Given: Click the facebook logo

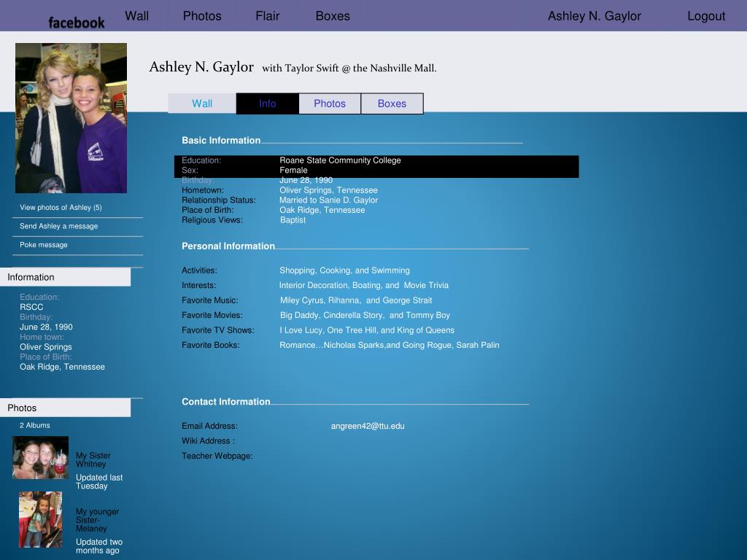Looking at the screenshot, I should (x=76, y=23).
